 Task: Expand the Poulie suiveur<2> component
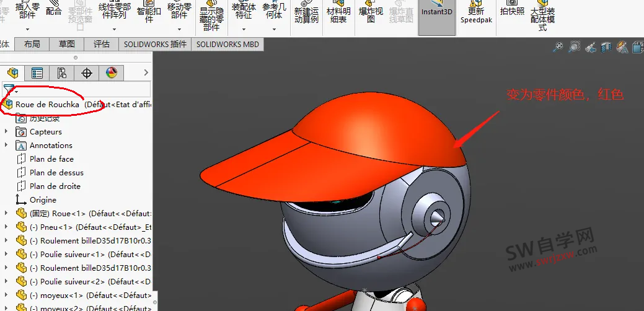click(x=6, y=281)
